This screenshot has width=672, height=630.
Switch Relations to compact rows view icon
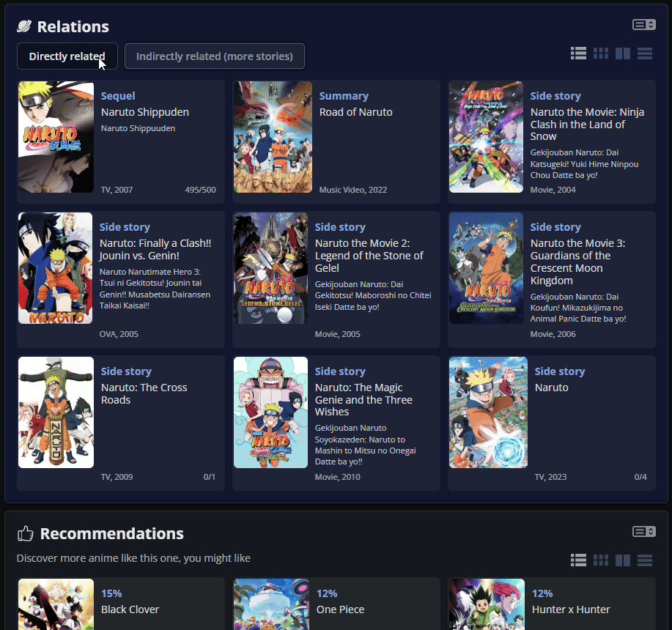pos(645,53)
